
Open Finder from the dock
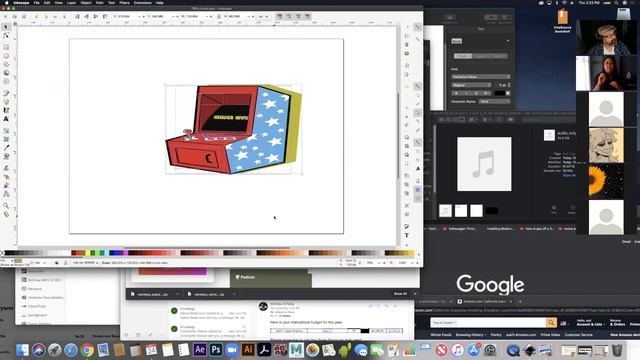22,350
